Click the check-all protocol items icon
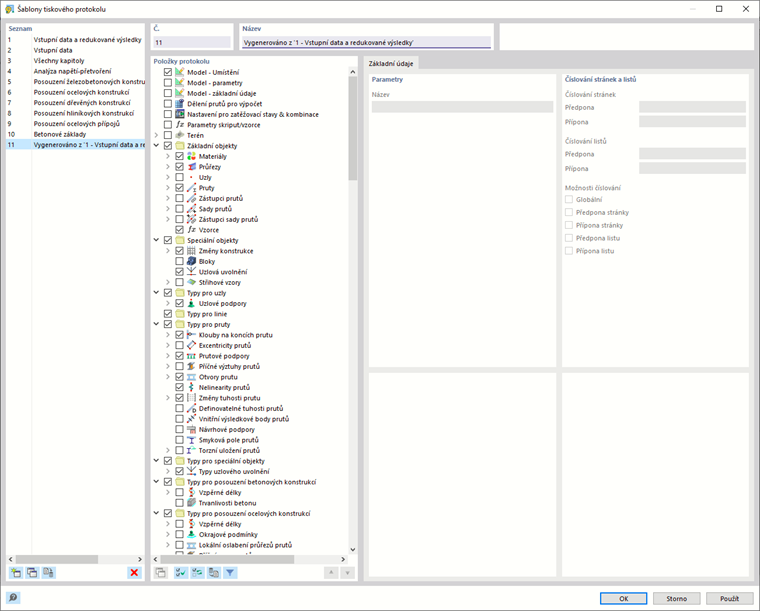Screen dimensions: 760x611 181,573
